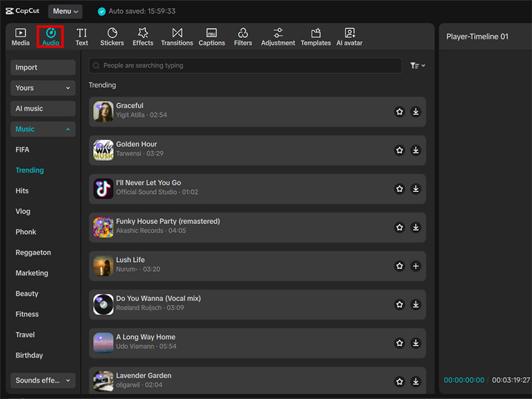532x399 pixels.
Task: Select the Fitness music category
Action: click(27, 314)
